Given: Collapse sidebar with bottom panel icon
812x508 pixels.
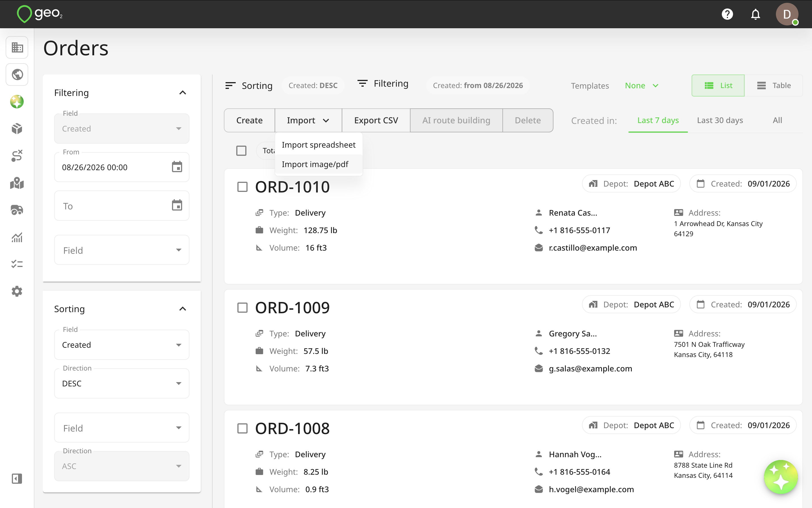Looking at the screenshot, I should click(x=17, y=478).
